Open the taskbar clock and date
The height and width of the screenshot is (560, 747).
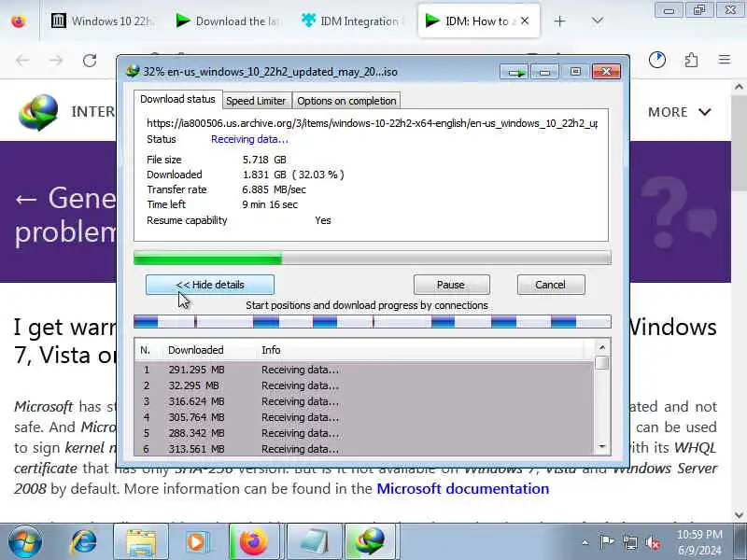tap(699, 542)
